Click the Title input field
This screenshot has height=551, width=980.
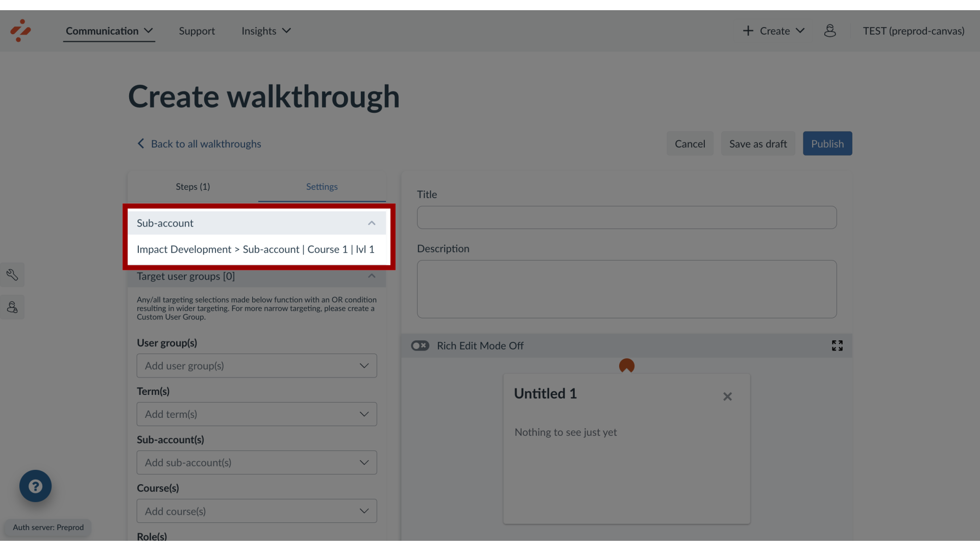[627, 217]
